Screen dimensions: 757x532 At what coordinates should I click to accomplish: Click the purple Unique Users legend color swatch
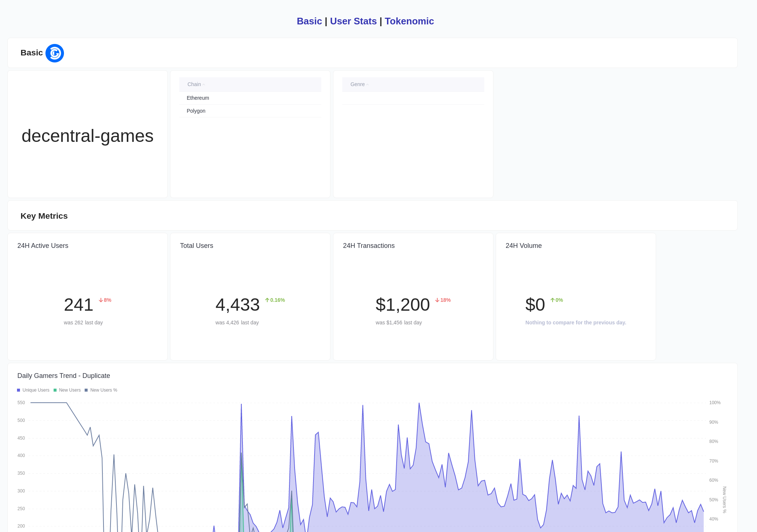[18, 390]
